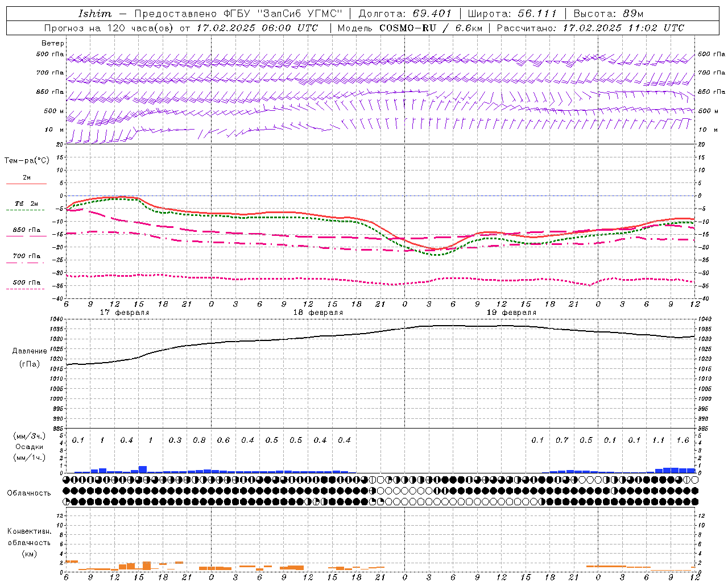Click the 'Облачность' cloudiness label

point(29,493)
